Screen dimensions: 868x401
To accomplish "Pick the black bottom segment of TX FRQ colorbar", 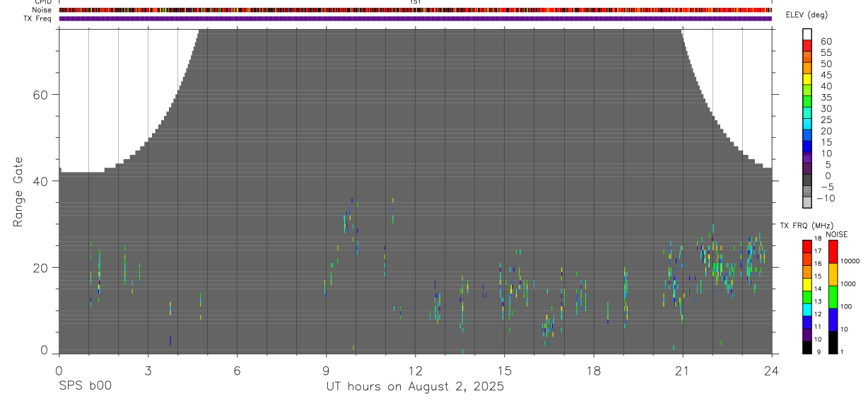I will coord(807,347).
